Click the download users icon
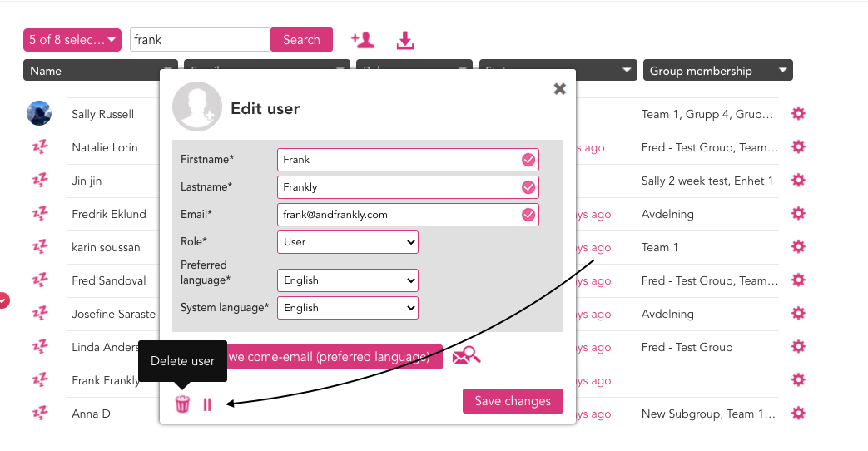868x451 pixels. pyautogui.click(x=405, y=41)
